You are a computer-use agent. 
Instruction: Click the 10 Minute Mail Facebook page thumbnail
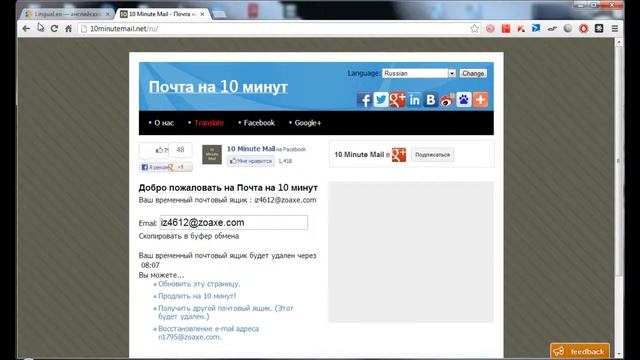point(212,155)
